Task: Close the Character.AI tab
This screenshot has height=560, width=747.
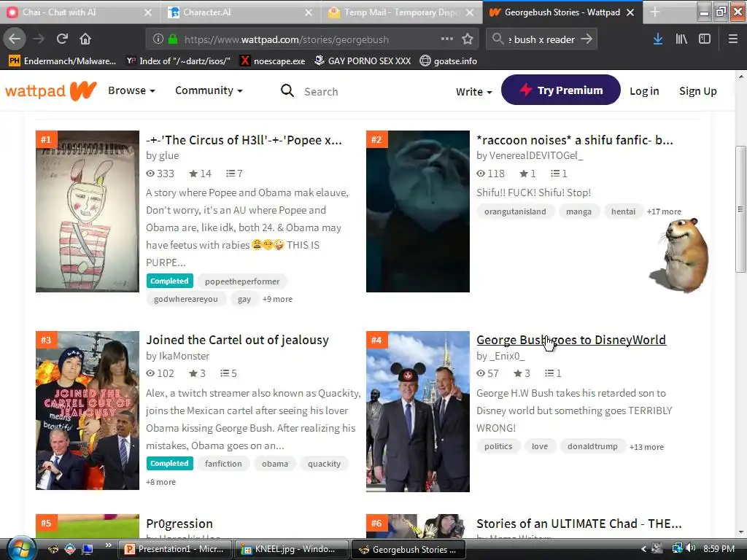Action: pyautogui.click(x=309, y=12)
